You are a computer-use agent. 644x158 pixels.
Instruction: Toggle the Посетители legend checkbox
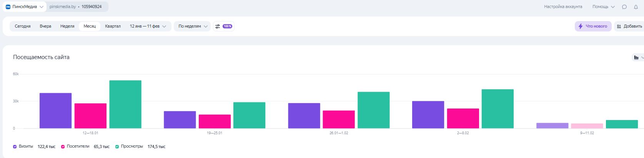coord(63,146)
